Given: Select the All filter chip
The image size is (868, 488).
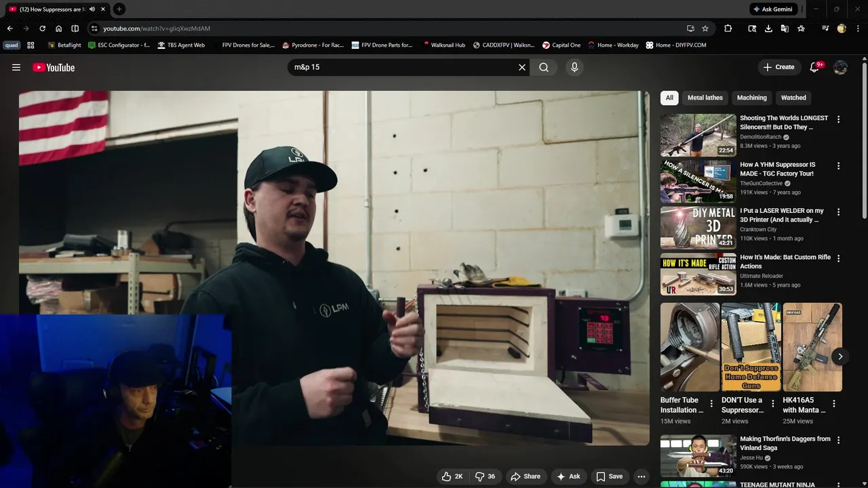Looking at the screenshot, I should click(669, 98).
